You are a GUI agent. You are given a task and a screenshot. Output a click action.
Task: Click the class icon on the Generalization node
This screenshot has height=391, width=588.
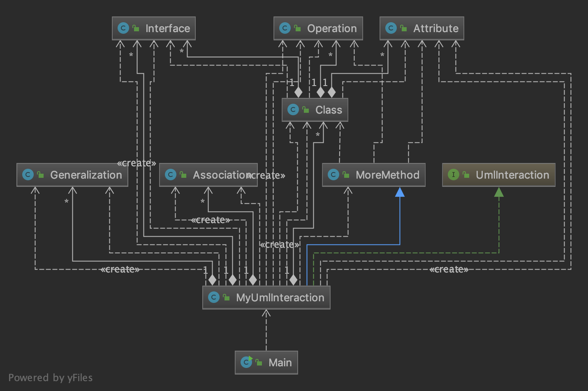tap(28, 175)
